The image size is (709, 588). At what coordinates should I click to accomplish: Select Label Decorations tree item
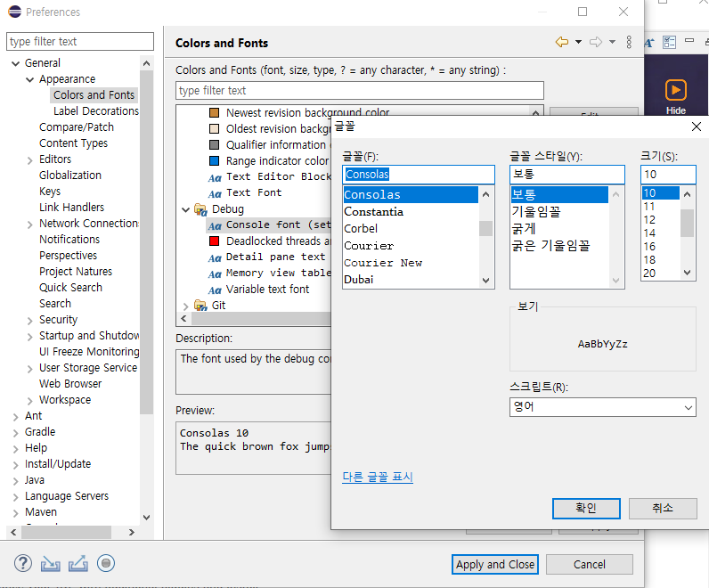pos(96,111)
